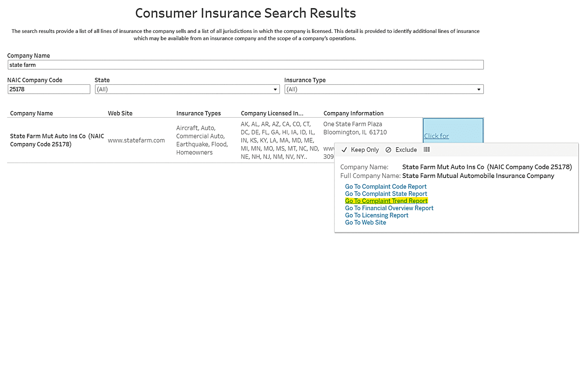Click the Company Information column header
This screenshot has width=588, height=392.
(354, 113)
